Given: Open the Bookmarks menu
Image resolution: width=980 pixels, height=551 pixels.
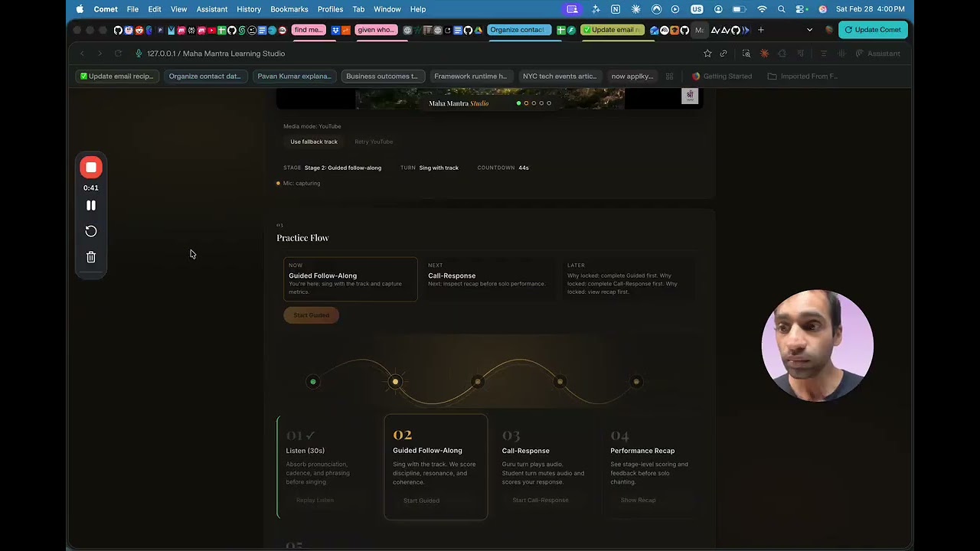Looking at the screenshot, I should point(289,9).
